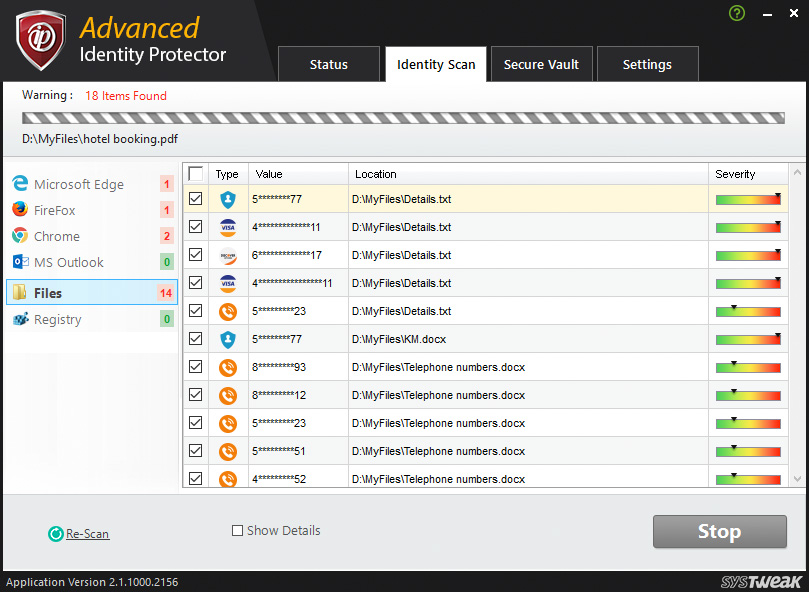Select Microsoft Edge in the sidebar list
This screenshot has width=809, height=592.
[x=92, y=184]
